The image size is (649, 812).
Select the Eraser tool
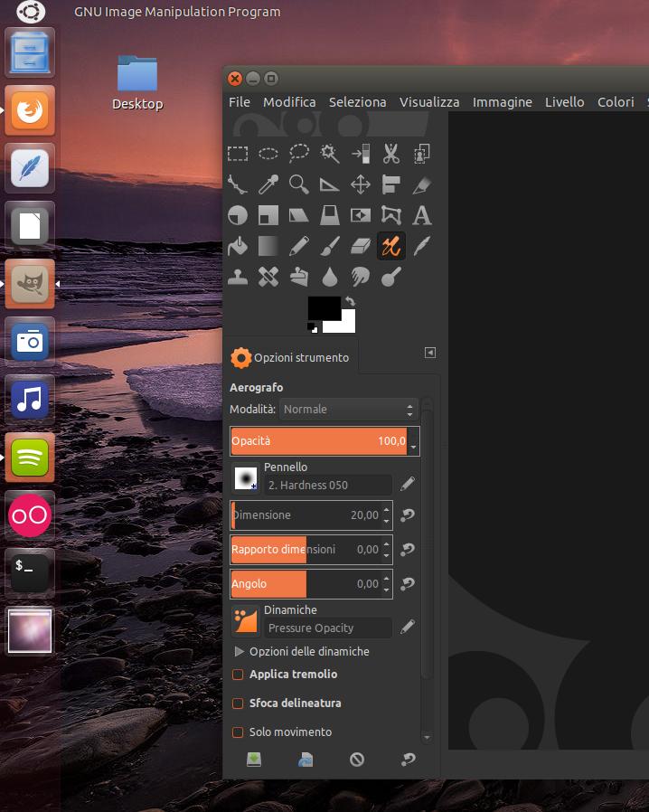361,246
